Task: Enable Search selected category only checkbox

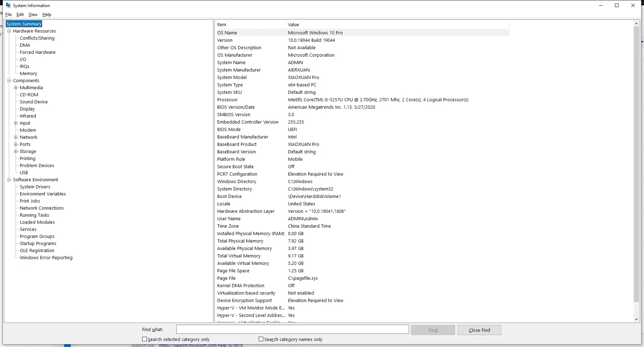Action: pyautogui.click(x=144, y=339)
